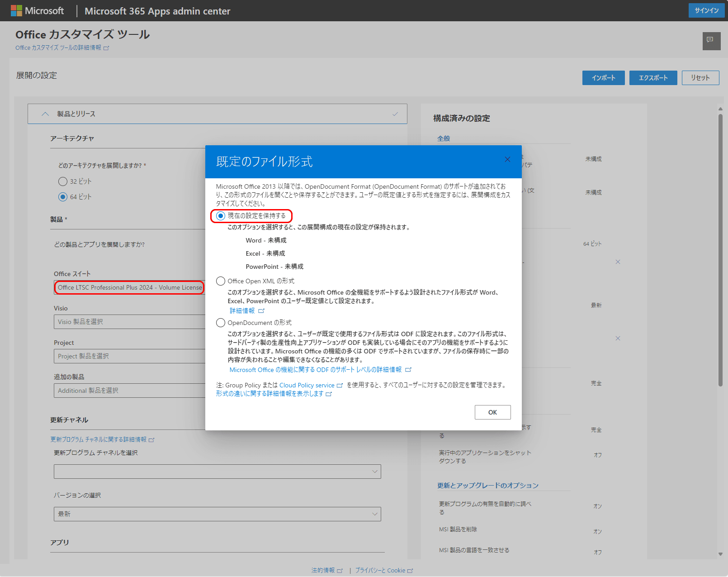Click the external link icon by Office カスタマイズ ツールの詳細情報
The width and height of the screenshot is (728, 577).
[x=106, y=48]
